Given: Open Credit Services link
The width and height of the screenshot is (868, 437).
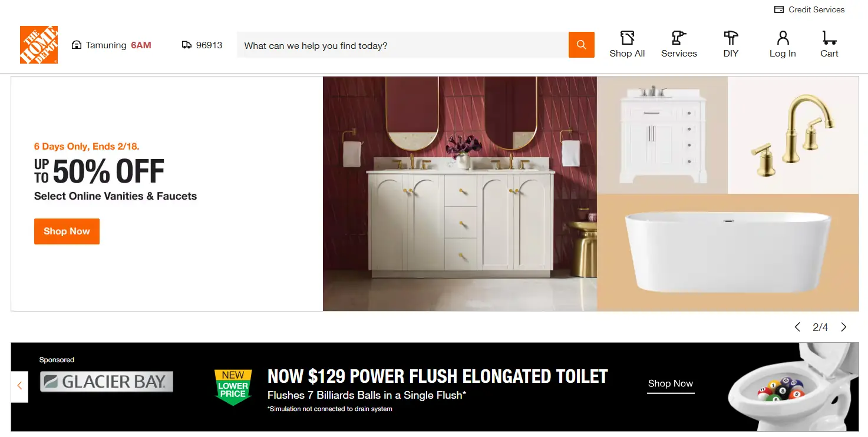Looking at the screenshot, I should tap(816, 9).
